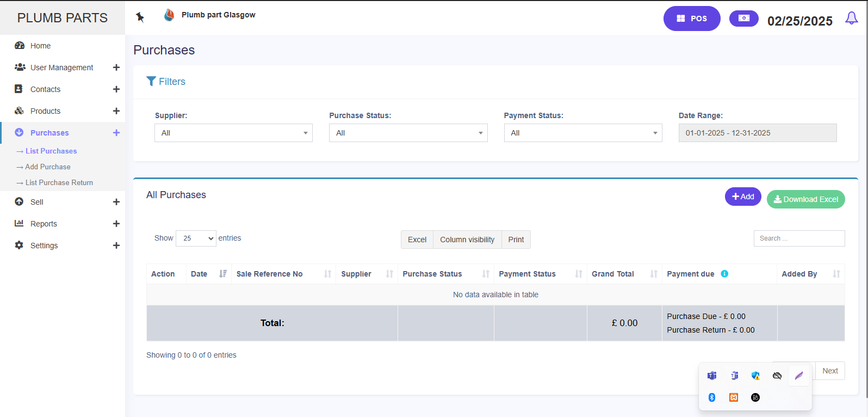Click the table Search input field
This screenshot has width=868, height=417.
798,238
